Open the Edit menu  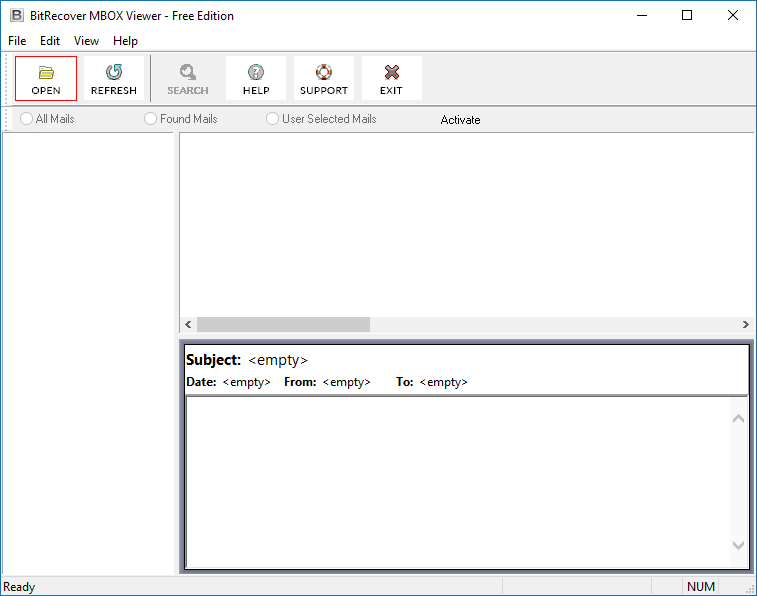pyautogui.click(x=50, y=41)
